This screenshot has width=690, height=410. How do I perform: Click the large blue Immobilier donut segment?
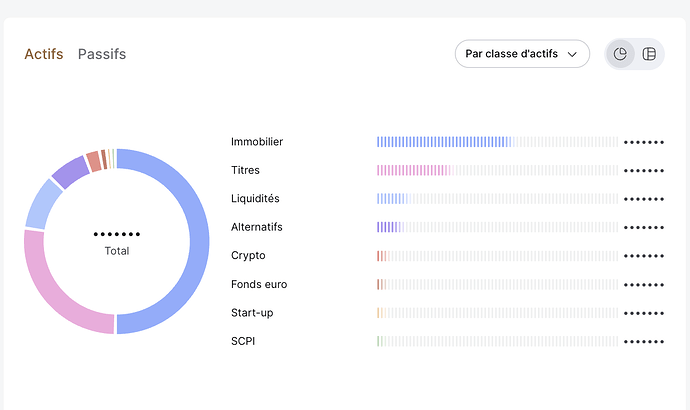(x=199, y=241)
